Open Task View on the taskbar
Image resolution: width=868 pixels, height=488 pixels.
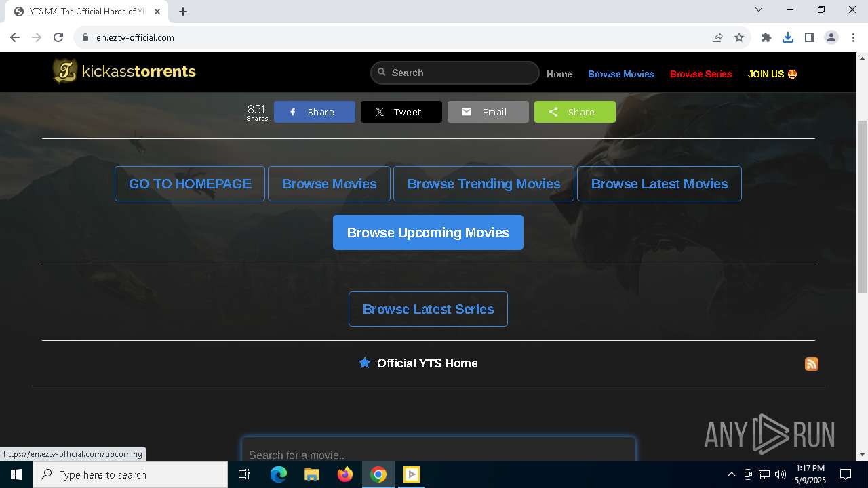click(244, 474)
